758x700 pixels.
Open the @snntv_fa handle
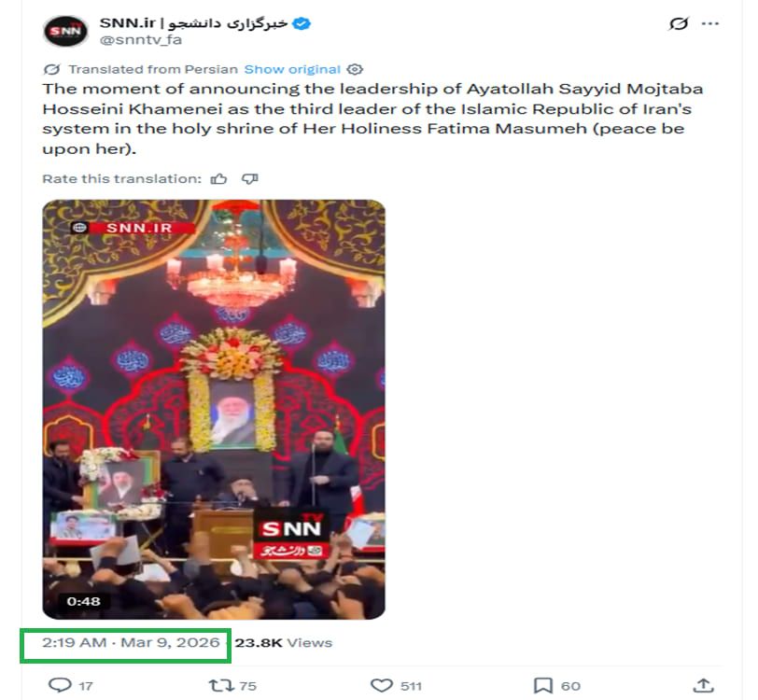tap(141, 39)
